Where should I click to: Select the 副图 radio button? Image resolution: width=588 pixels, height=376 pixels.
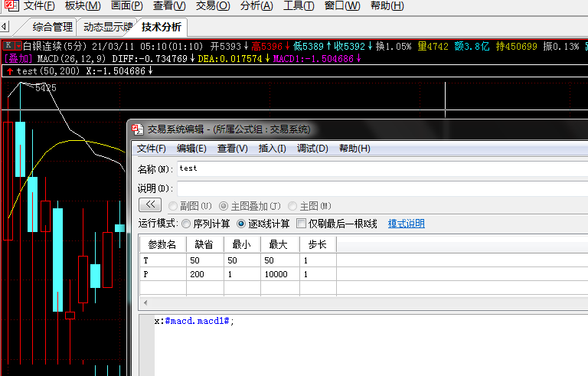(173, 206)
